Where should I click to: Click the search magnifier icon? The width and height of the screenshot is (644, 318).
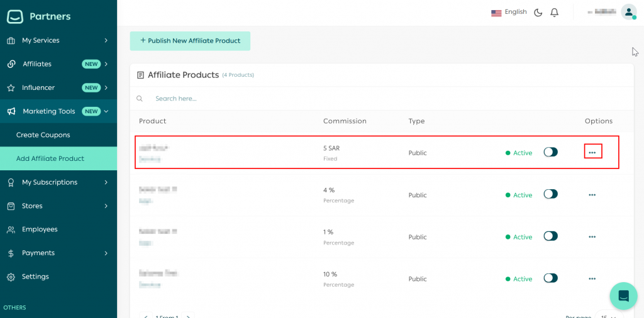click(140, 99)
